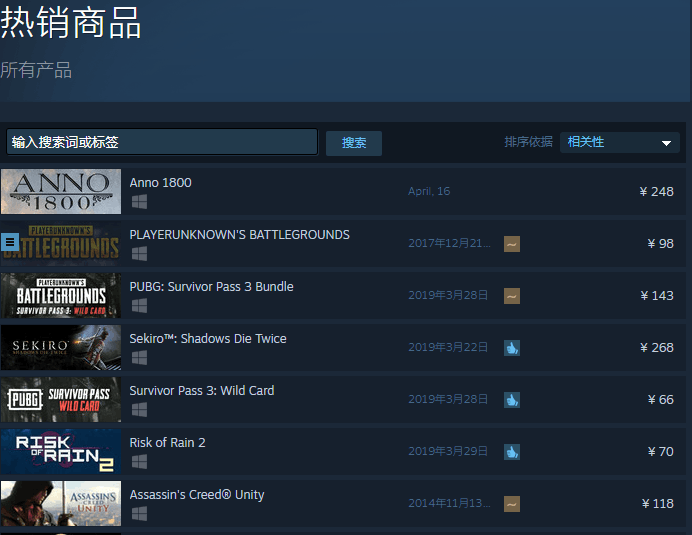Click the blue list icon on the PUBG thumbnail
Screen dimensions: 692x535
(10, 242)
